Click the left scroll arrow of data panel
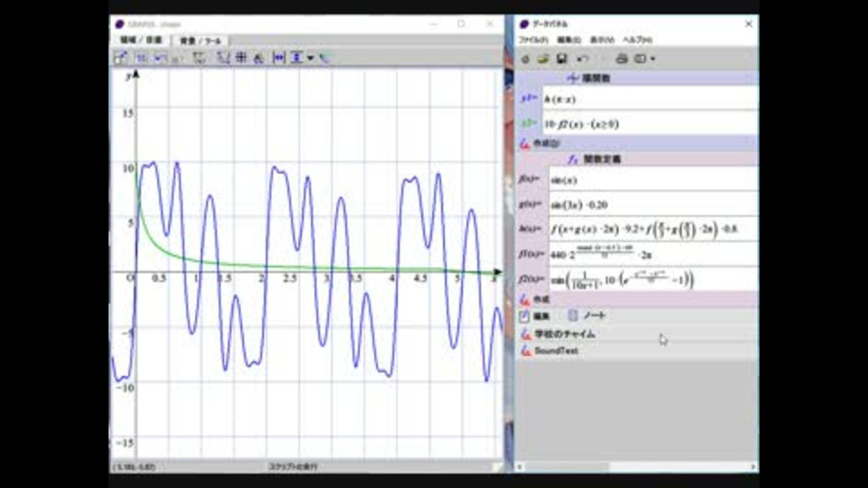Image resolution: width=868 pixels, height=488 pixels. click(x=520, y=467)
